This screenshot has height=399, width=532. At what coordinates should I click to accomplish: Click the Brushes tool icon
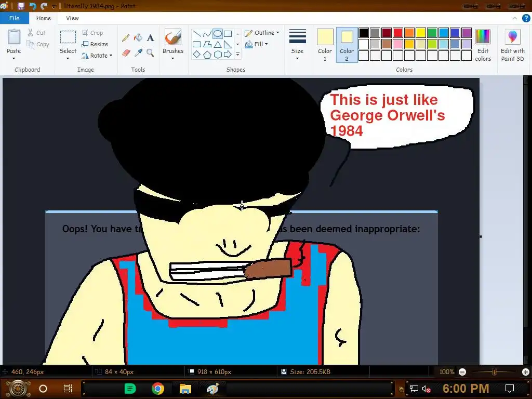[172, 37]
